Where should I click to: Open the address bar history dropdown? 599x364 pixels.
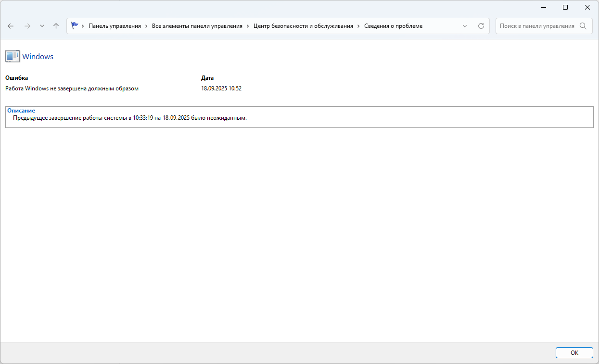pos(465,26)
